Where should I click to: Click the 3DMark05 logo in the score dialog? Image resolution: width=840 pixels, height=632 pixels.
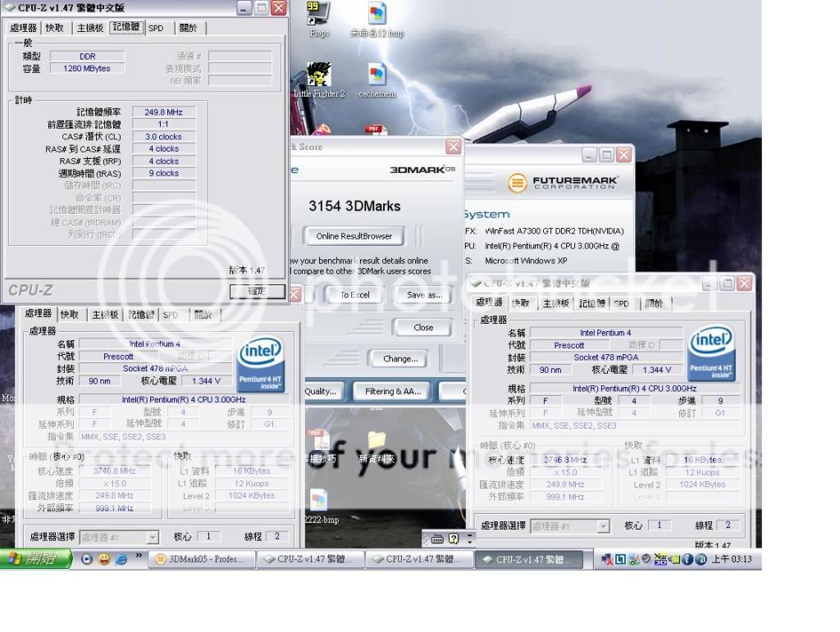(422, 170)
